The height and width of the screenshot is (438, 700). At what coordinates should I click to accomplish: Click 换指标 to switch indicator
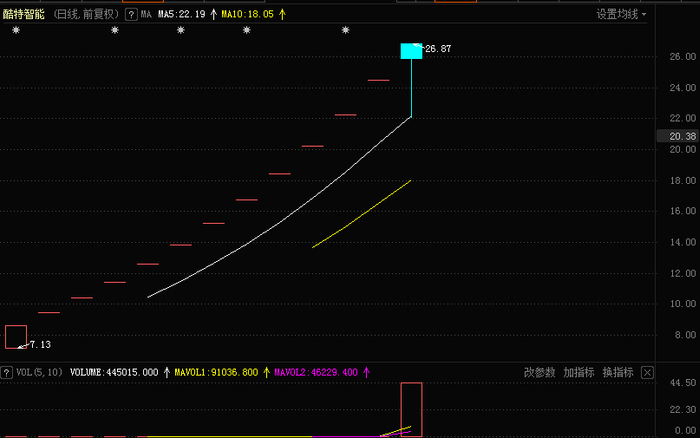click(x=618, y=372)
